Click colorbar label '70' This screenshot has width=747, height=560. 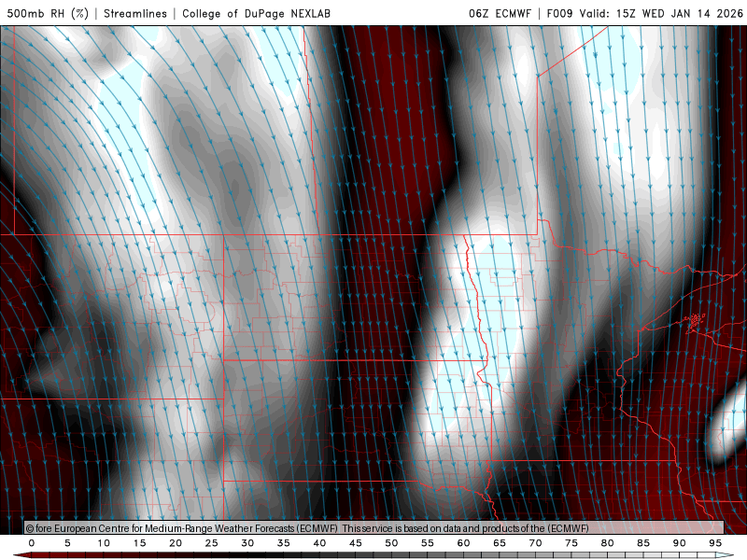(535, 543)
